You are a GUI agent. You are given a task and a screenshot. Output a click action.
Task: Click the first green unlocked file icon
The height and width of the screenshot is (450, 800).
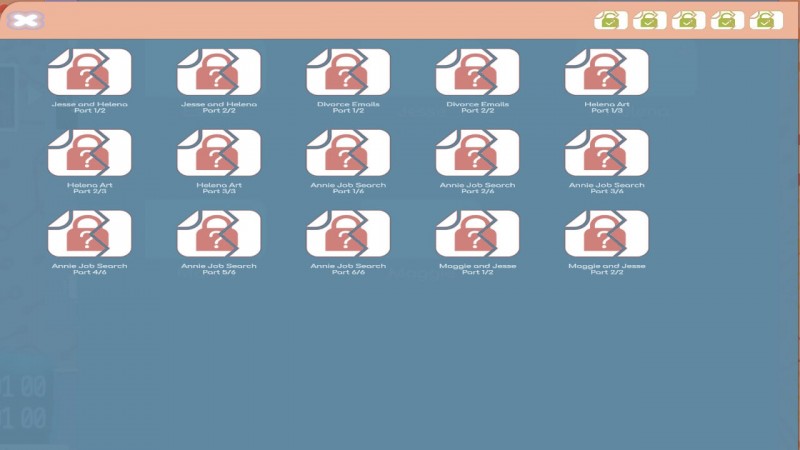[x=610, y=20]
